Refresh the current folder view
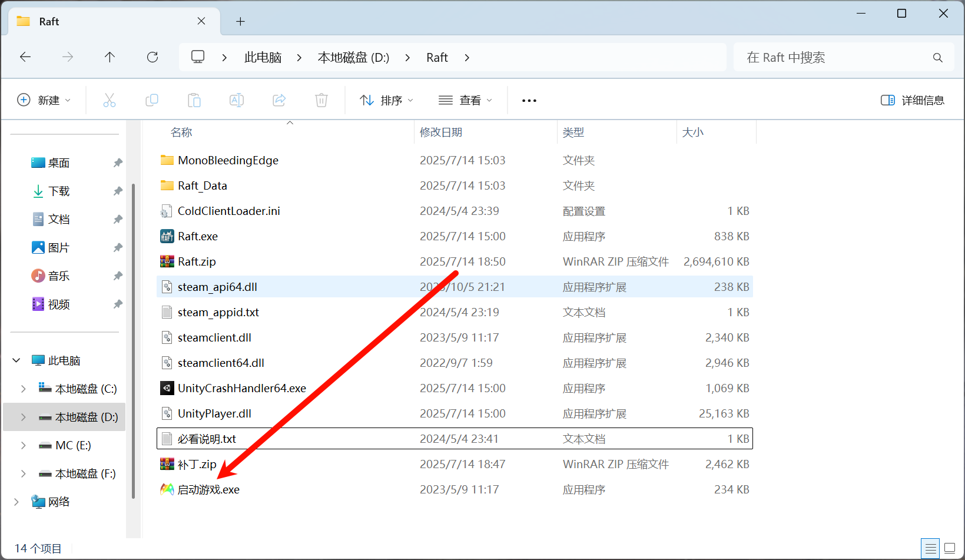The width and height of the screenshot is (965, 560). click(x=152, y=57)
